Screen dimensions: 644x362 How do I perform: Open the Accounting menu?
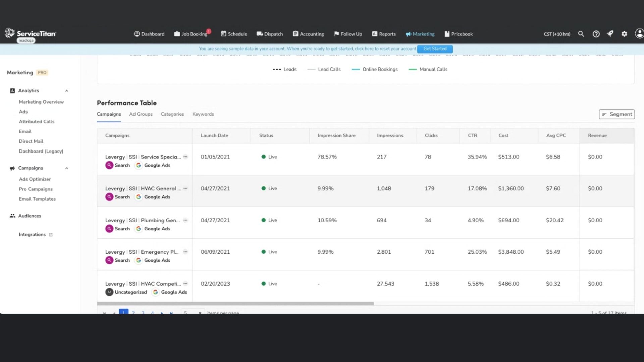point(308,34)
